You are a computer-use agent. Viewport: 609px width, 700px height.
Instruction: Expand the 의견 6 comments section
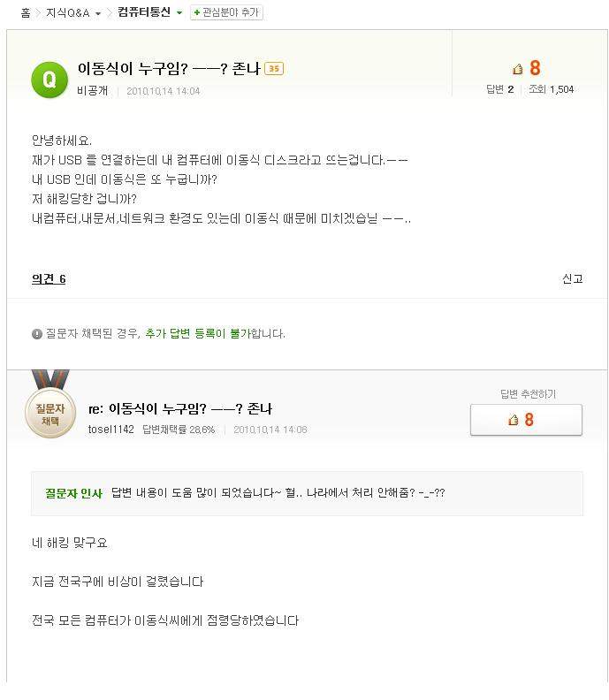click(49, 279)
